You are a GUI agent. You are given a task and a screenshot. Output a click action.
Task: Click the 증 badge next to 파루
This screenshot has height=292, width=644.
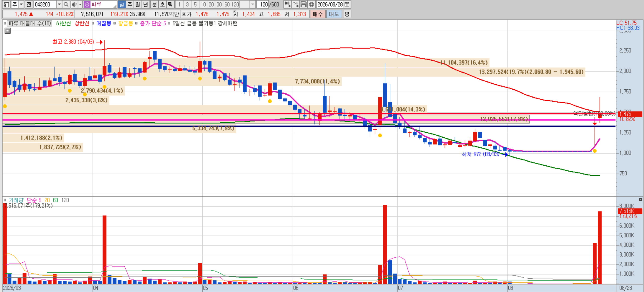point(87,4)
